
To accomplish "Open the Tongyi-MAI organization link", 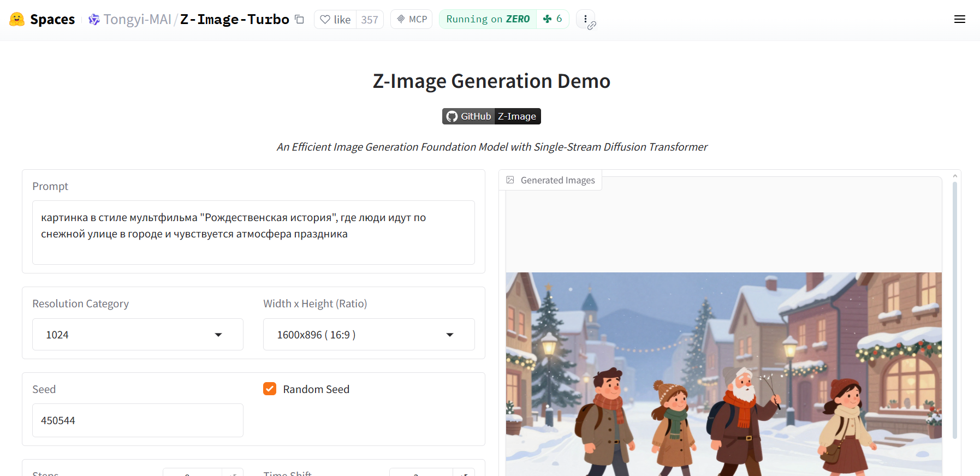I will coord(137,20).
